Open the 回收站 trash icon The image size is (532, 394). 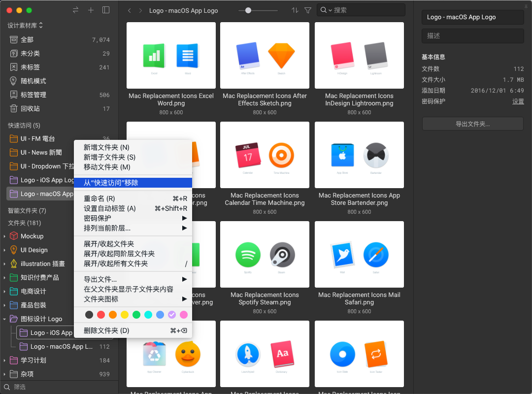[14, 108]
